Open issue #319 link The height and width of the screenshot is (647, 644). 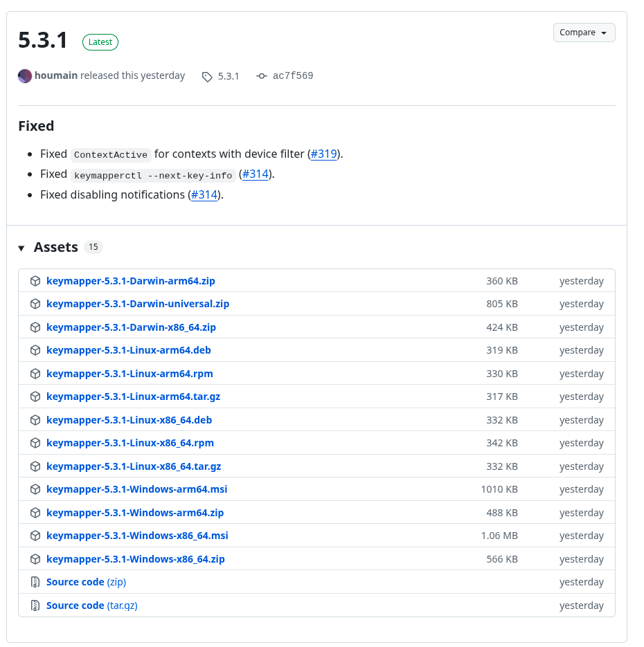click(x=323, y=154)
